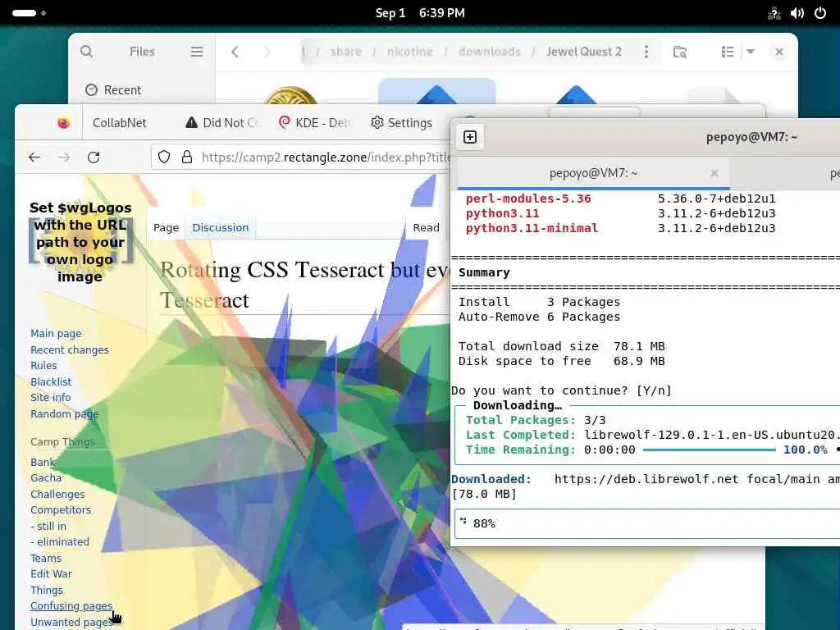View site security padlock information
840x630 pixels.
(x=186, y=157)
